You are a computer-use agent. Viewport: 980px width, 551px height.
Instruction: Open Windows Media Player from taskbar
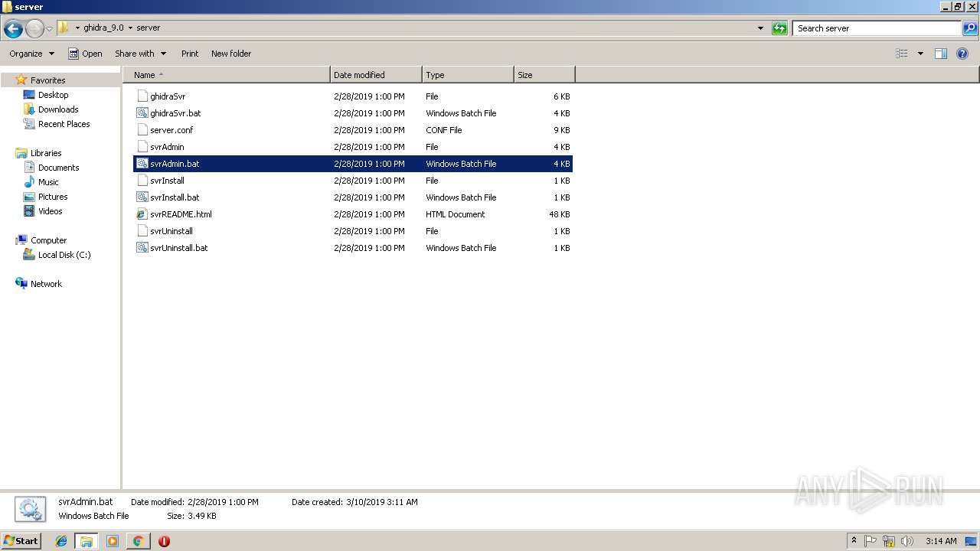113,541
